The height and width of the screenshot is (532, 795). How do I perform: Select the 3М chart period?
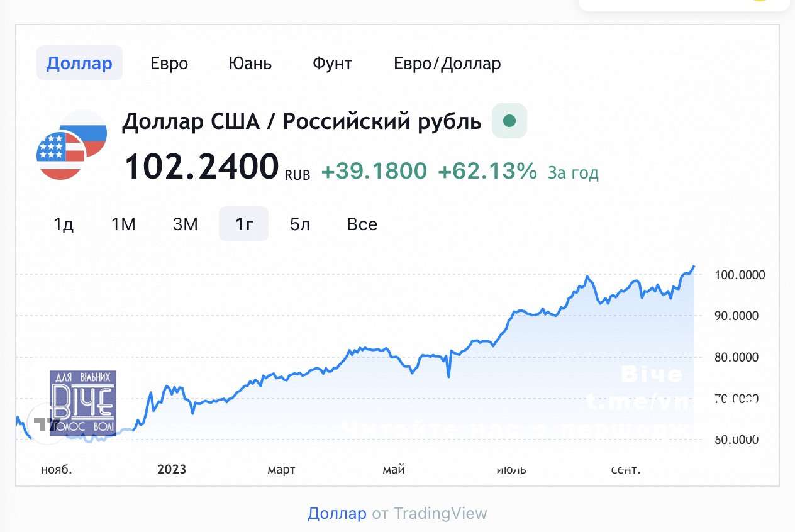(x=185, y=224)
